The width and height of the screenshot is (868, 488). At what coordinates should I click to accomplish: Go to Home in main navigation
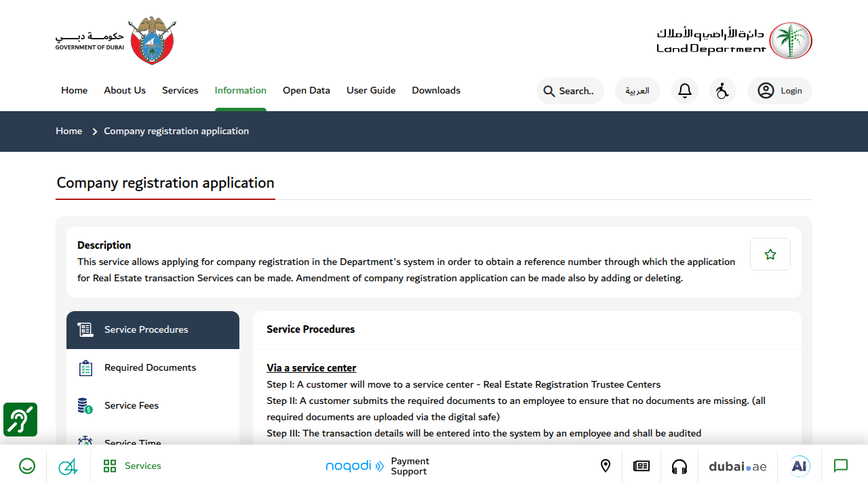(x=75, y=91)
